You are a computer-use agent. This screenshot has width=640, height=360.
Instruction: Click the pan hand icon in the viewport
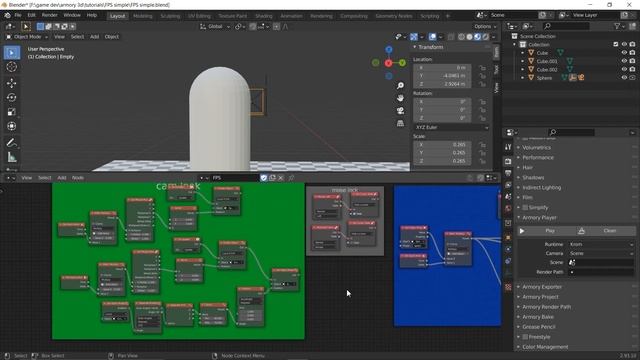(400, 98)
